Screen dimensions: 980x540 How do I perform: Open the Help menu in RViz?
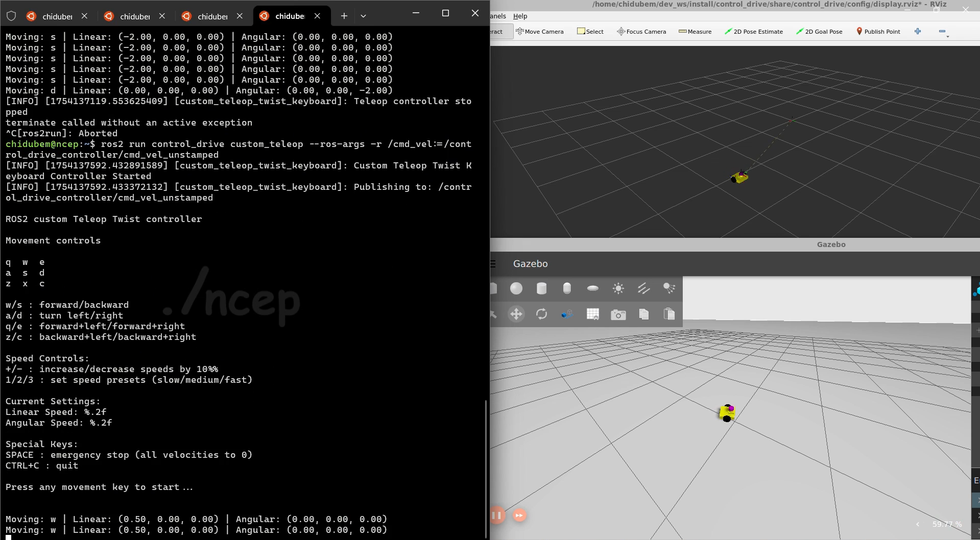520,16
